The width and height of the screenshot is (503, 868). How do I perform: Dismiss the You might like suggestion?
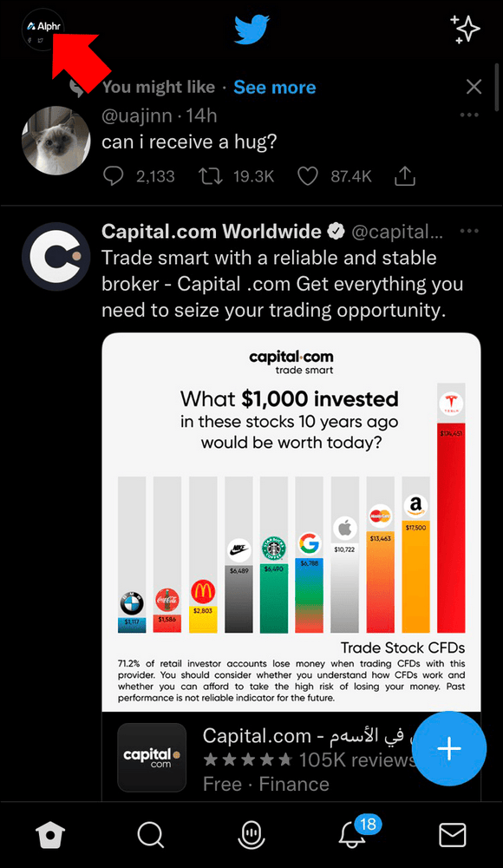point(473,87)
